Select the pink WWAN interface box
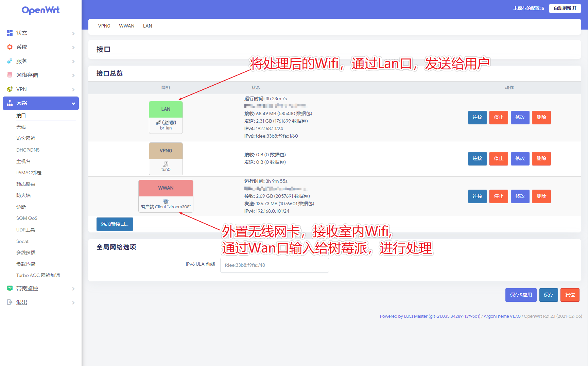The height and width of the screenshot is (366, 588). (166, 196)
